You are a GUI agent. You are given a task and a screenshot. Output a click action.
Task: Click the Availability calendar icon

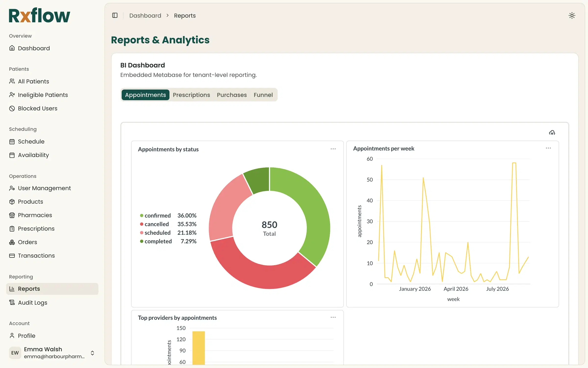click(12, 155)
